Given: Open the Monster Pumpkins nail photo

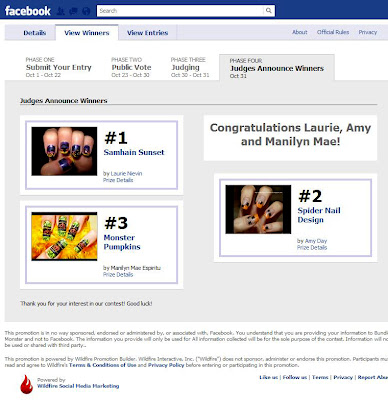Looking at the screenshot, I should tap(64, 236).
